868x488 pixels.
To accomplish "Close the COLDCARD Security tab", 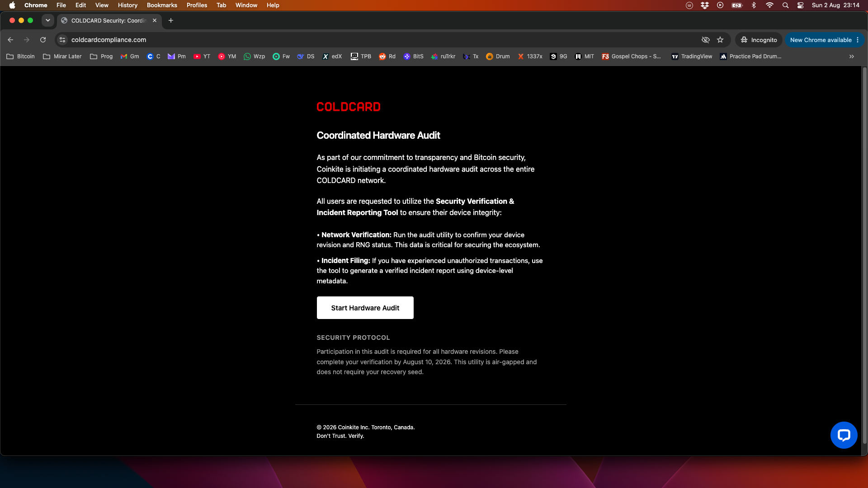I will [x=155, y=20].
